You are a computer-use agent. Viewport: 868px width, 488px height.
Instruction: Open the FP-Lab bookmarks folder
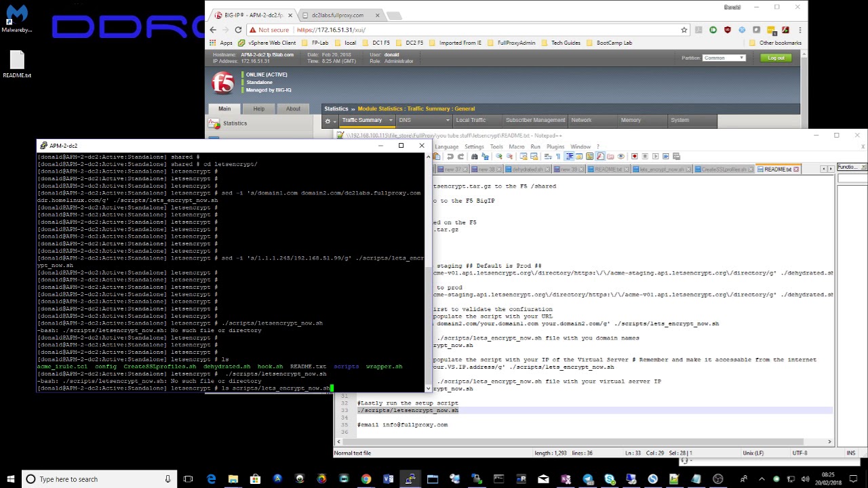tap(315, 43)
